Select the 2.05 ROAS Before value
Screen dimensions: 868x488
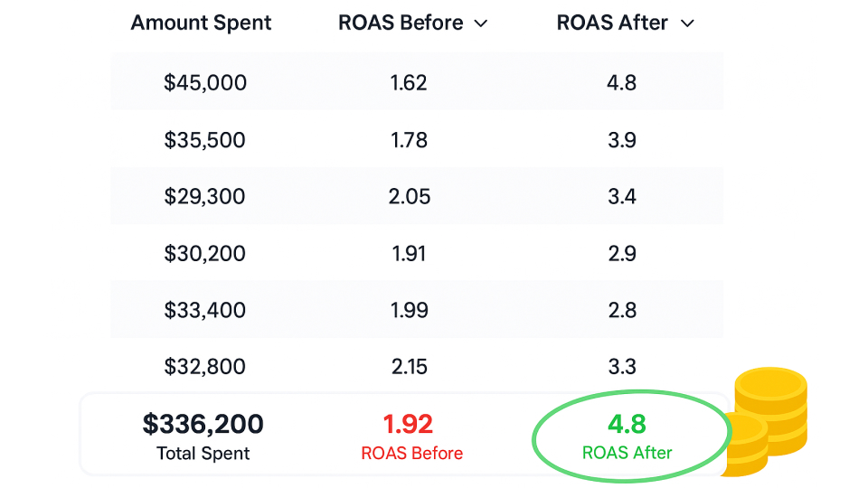point(409,196)
